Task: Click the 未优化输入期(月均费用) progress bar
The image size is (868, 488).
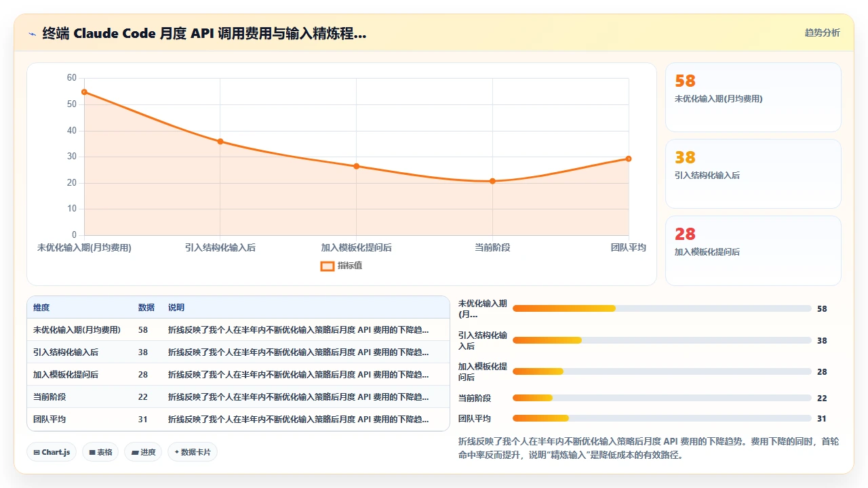Action: coord(662,308)
